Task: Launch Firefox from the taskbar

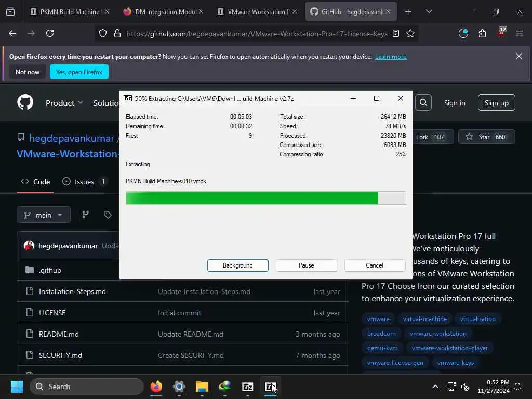Action: 156,387
